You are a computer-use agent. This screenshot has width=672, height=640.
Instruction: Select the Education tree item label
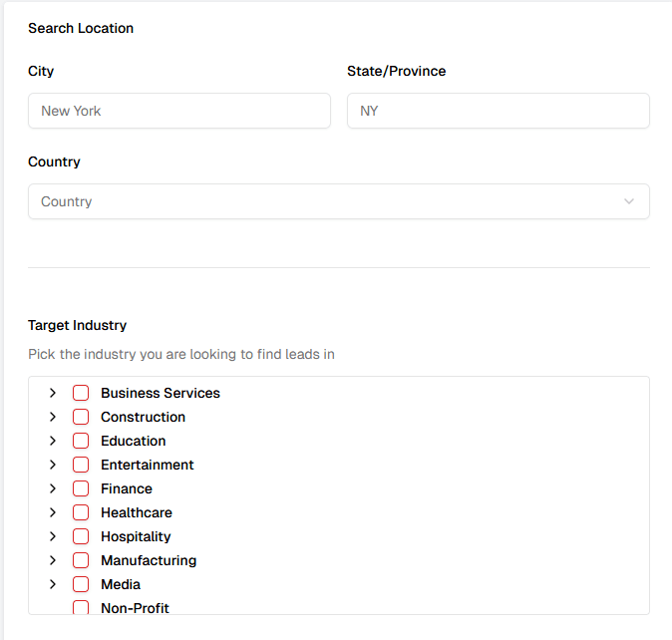[x=134, y=441]
